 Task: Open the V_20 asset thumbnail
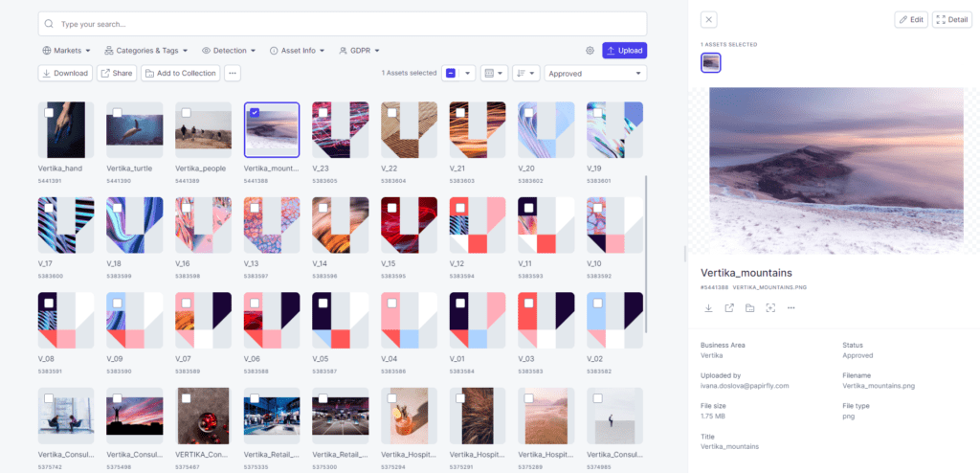point(546,129)
